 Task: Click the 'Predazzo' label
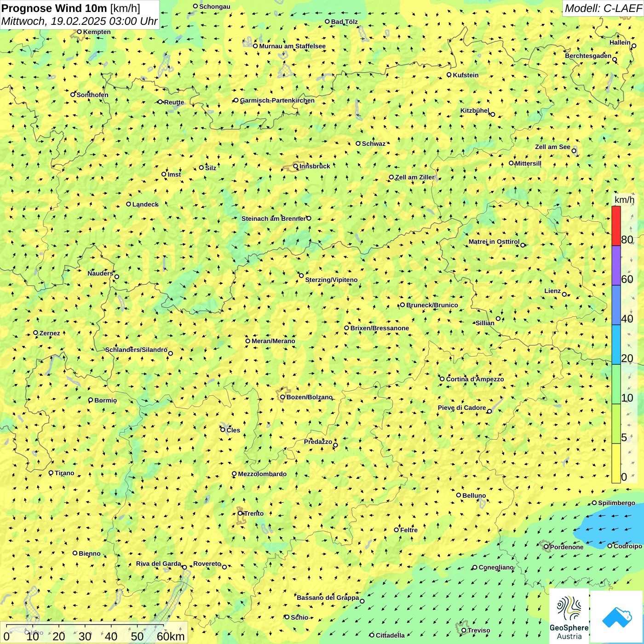[318, 442]
